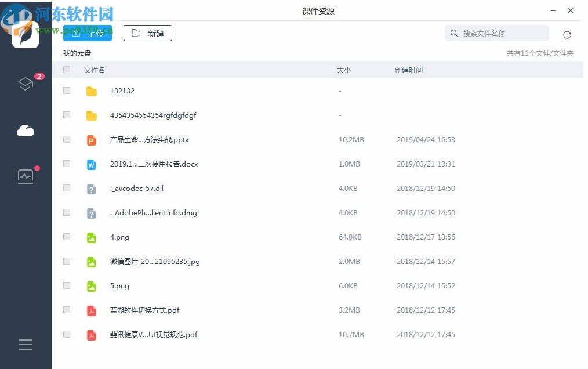Click the image icon of 4.png
The image size is (588, 369).
coord(91,237)
